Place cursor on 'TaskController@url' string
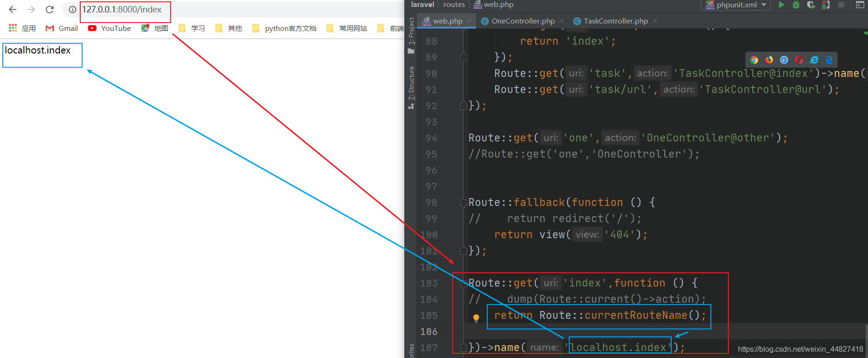Image resolution: width=868 pixels, height=358 pixels. [x=763, y=89]
